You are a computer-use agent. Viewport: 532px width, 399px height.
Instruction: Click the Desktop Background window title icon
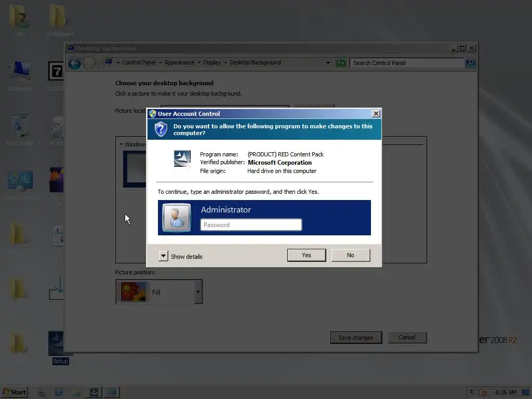point(71,48)
